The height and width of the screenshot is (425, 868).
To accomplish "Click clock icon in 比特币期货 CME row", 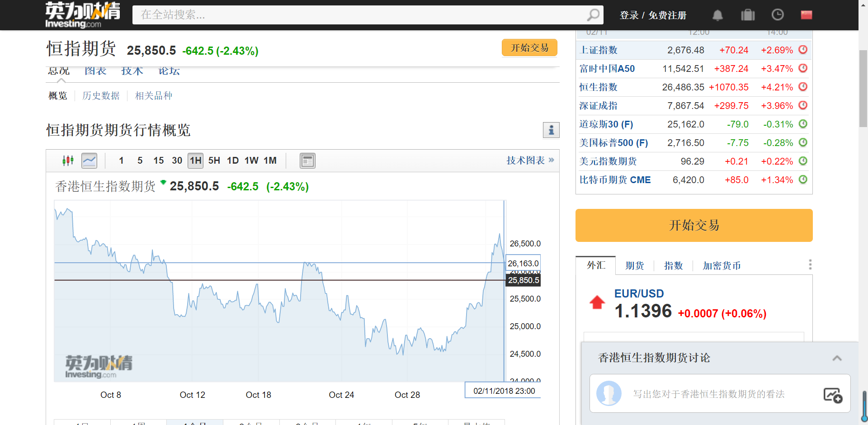I will coord(803,179).
